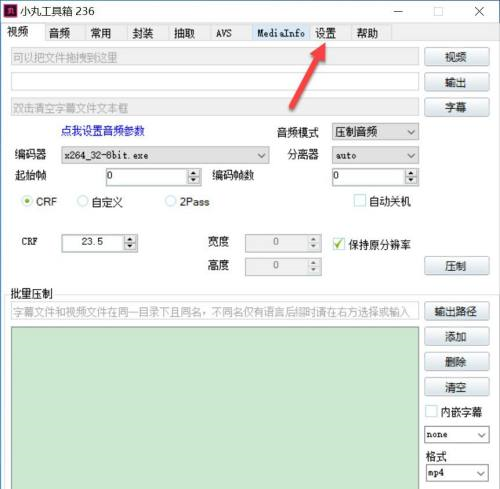
Task: Open the none subtitle language dropdown
Action: [x=456, y=434]
